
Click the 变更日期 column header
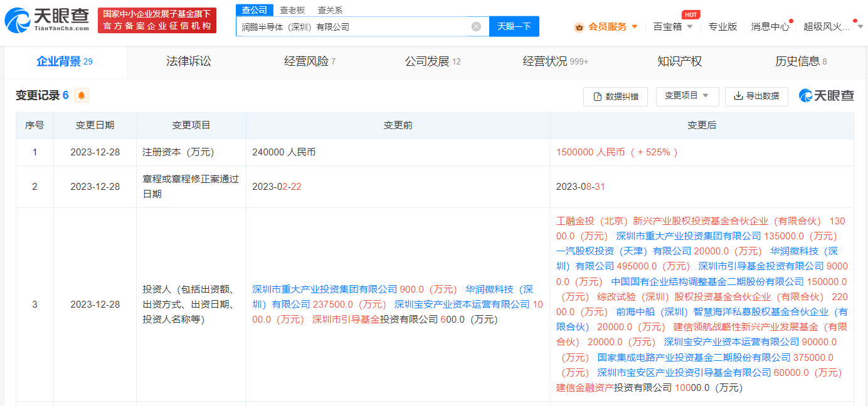(x=95, y=125)
